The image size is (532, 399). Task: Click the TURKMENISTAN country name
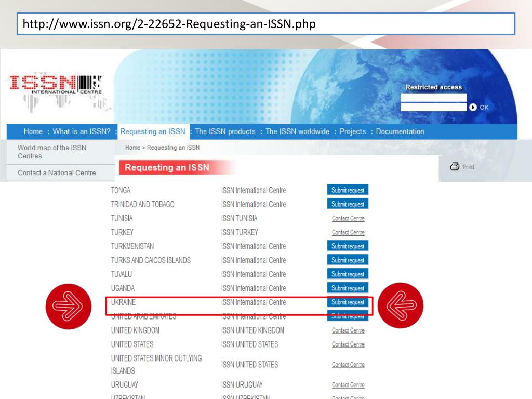[x=132, y=246]
